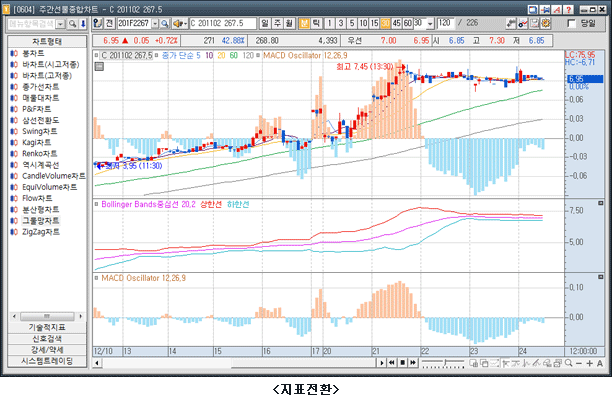
Task: Click the minus zoom-out icon on the bottom toolbar
Action: click(579, 363)
